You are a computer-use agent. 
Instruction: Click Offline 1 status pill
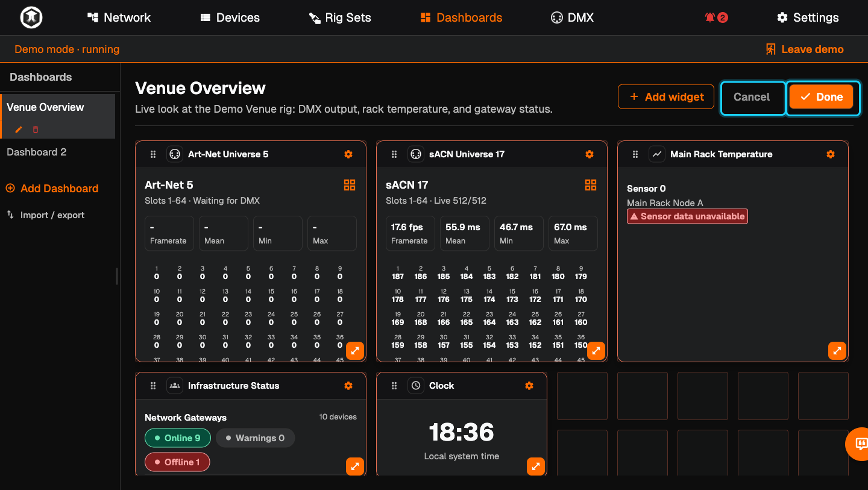(x=177, y=462)
